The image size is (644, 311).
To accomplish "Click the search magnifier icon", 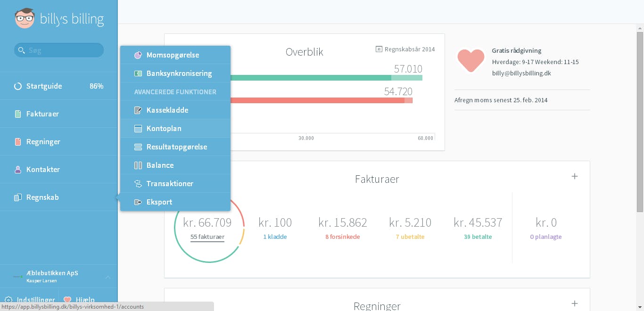I will (21, 50).
